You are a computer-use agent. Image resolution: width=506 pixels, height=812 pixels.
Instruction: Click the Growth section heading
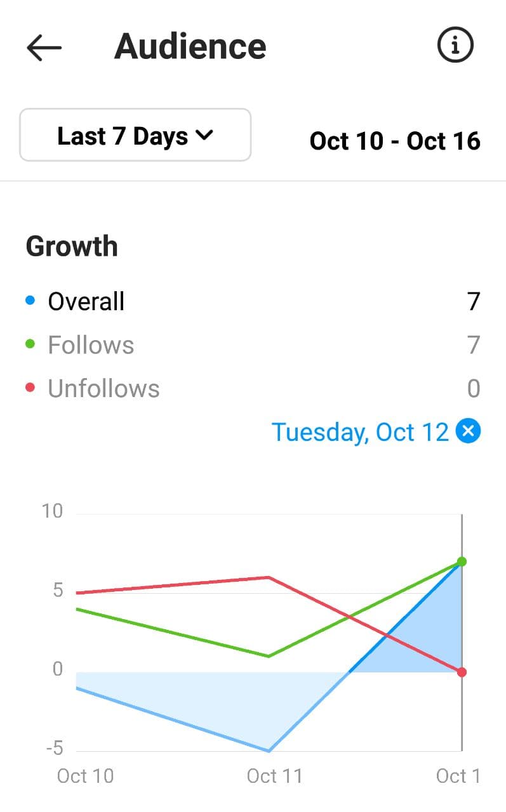click(x=72, y=246)
